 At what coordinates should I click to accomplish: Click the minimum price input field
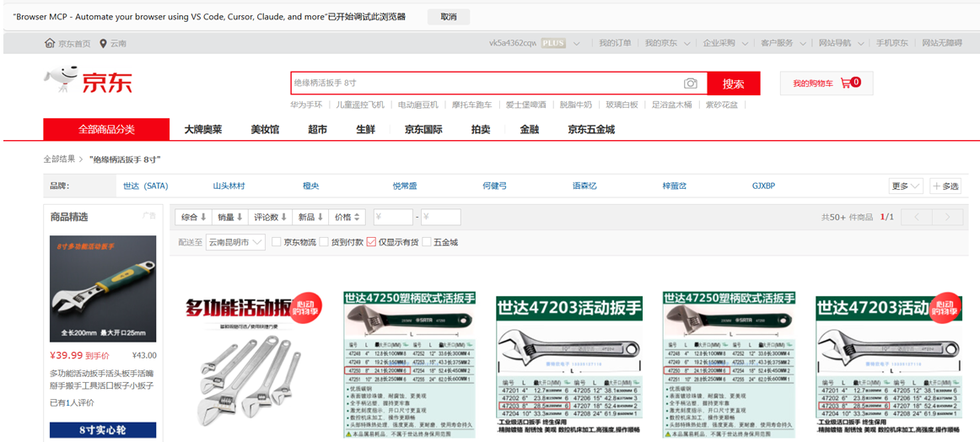(x=393, y=217)
